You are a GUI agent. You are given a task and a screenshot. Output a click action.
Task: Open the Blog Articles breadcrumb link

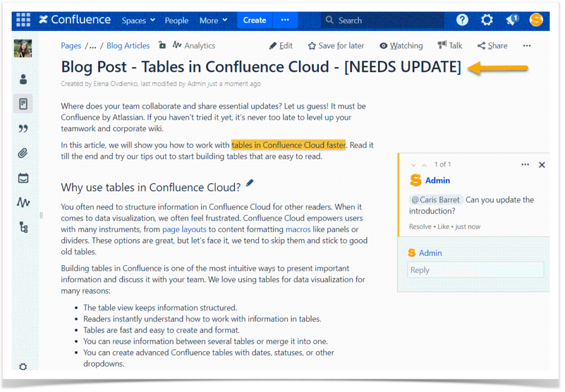coord(127,45)
